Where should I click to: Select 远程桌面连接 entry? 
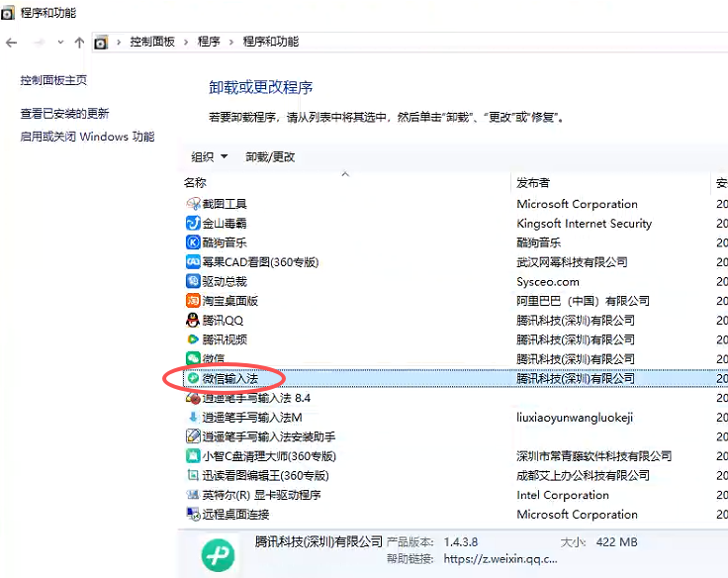tap(235, 515)
